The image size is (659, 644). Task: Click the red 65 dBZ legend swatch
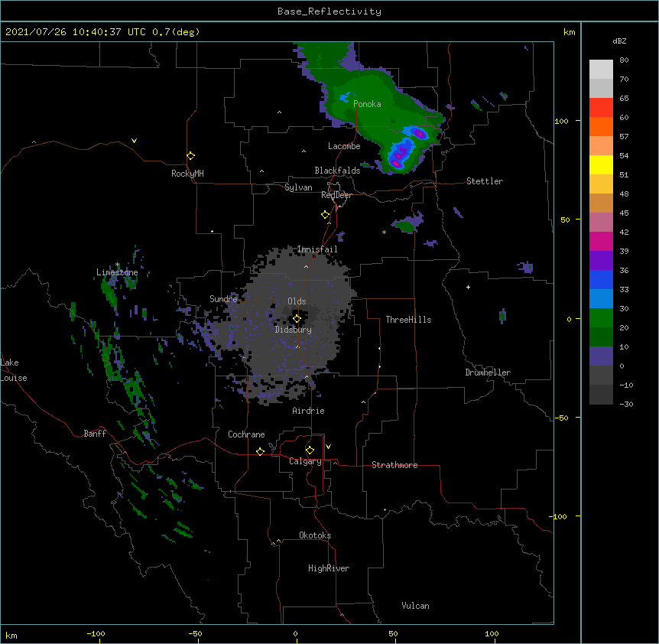(601, 107)
